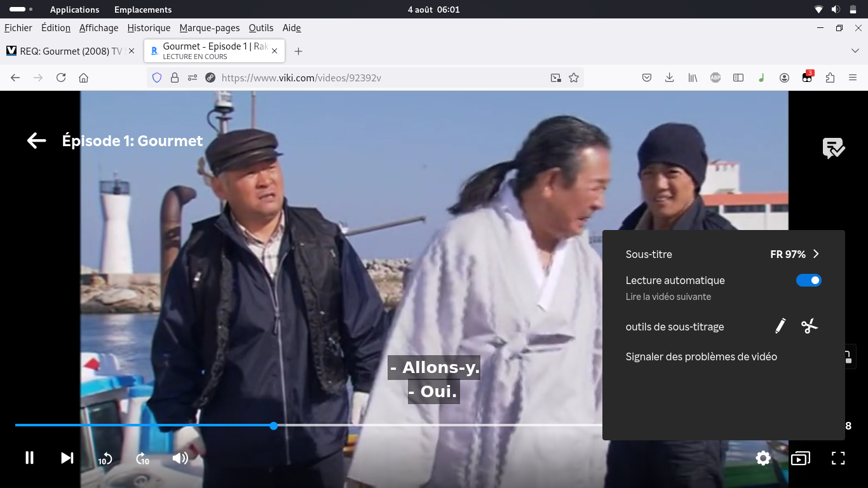868x488 pixels.
Task: Mute the video volume
Action: (x=180, y=457)
